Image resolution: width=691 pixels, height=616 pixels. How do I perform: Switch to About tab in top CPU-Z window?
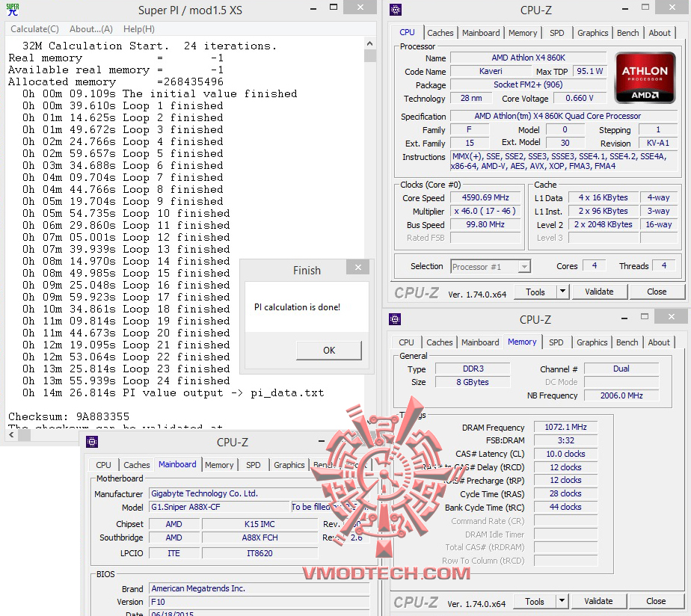(660, 33)
